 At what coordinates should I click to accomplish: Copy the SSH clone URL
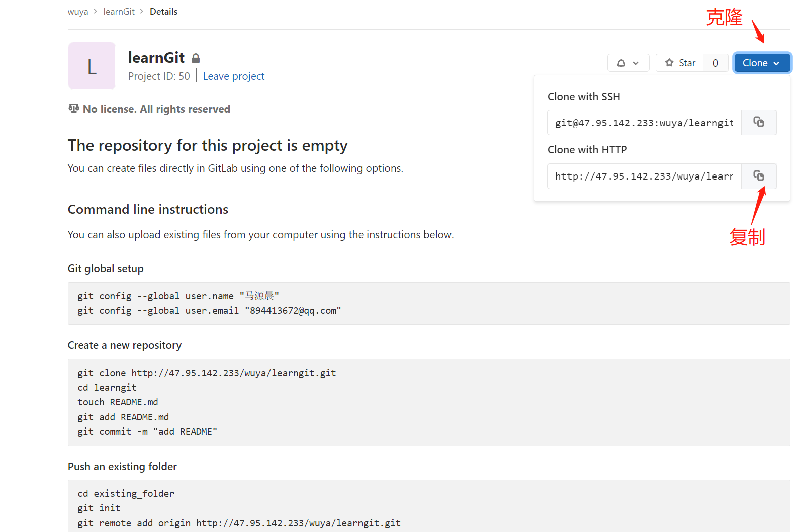pos(758,122)
